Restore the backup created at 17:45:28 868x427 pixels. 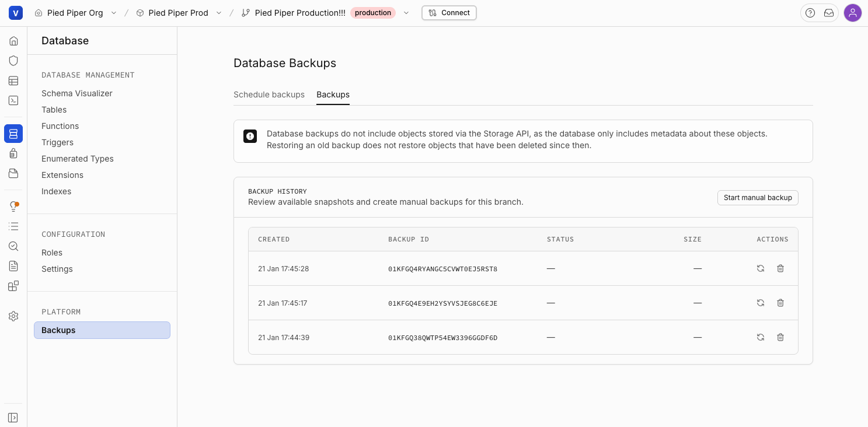[x=760, y=268]
